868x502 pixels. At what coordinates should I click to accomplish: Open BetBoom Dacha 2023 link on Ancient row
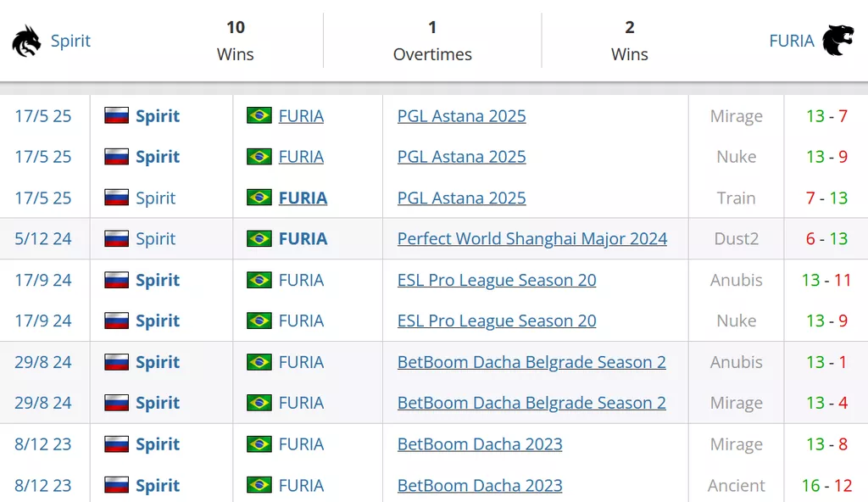480,485
